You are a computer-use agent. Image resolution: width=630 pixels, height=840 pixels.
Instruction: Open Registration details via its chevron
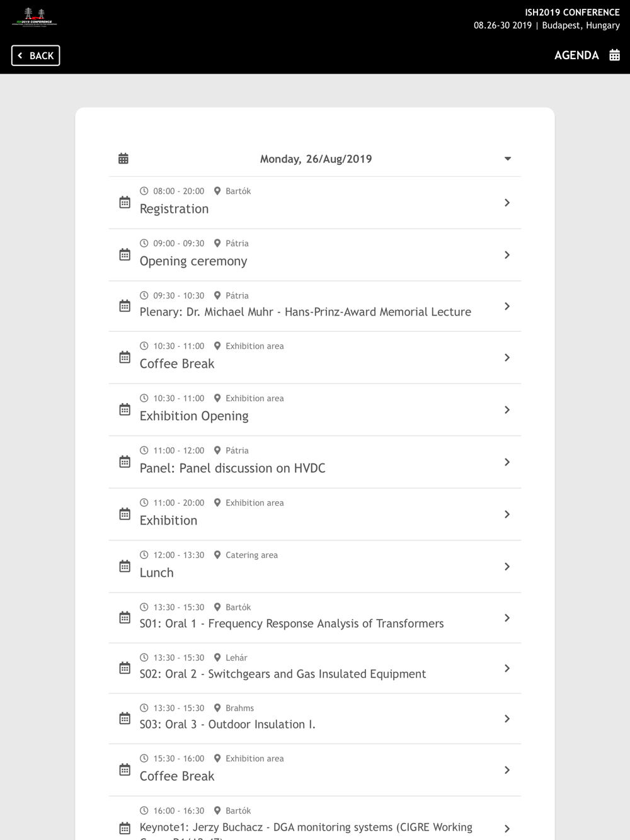click(x=507, y=203)
